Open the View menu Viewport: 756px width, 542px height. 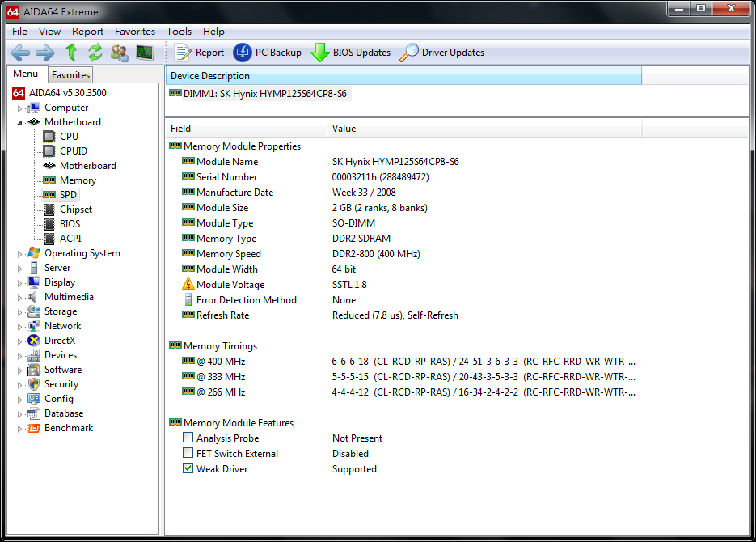[49, 32]
